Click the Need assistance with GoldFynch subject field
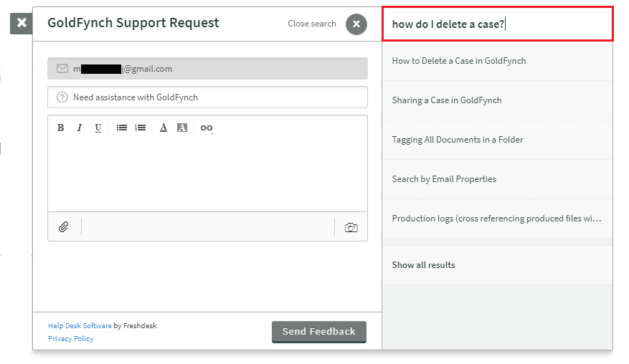The width and height of the screenshot is (629, 364). pyautogui.click(x=207, y=97)
